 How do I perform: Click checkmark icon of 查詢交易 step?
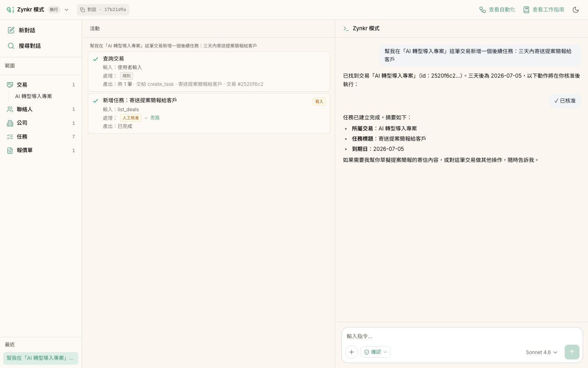96,59
